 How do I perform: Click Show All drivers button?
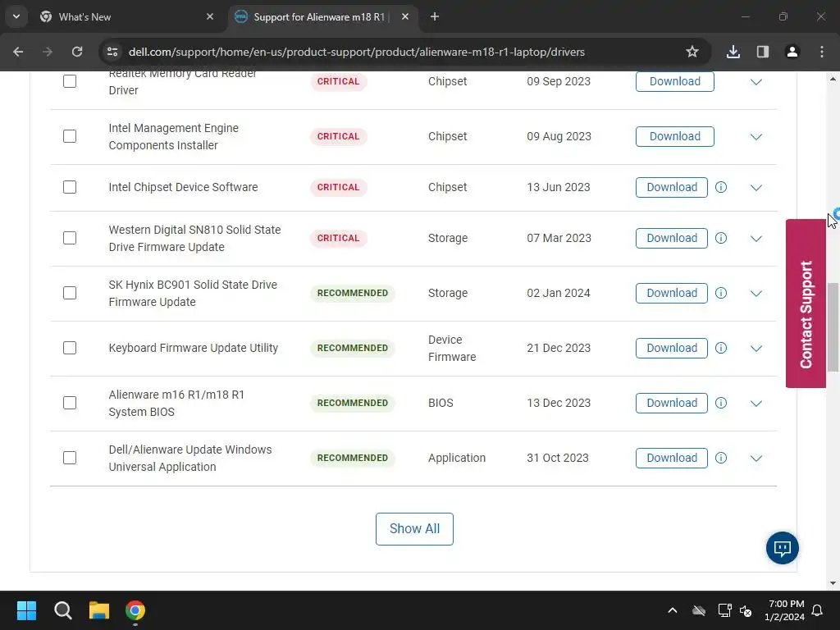[414, 529]
